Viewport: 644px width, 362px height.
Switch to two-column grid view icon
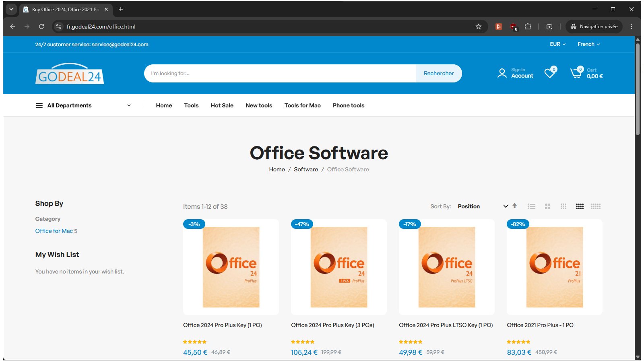pos(547,206)
